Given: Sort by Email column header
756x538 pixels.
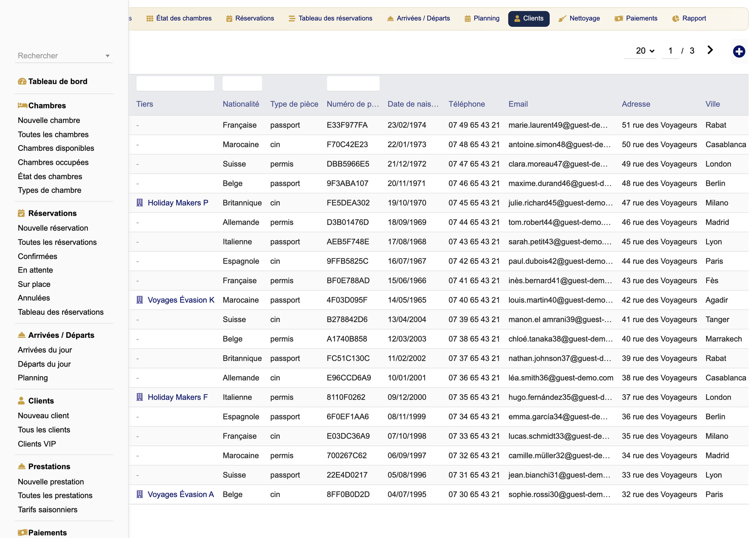Looking at the screenshot, I should click(518, 104).
